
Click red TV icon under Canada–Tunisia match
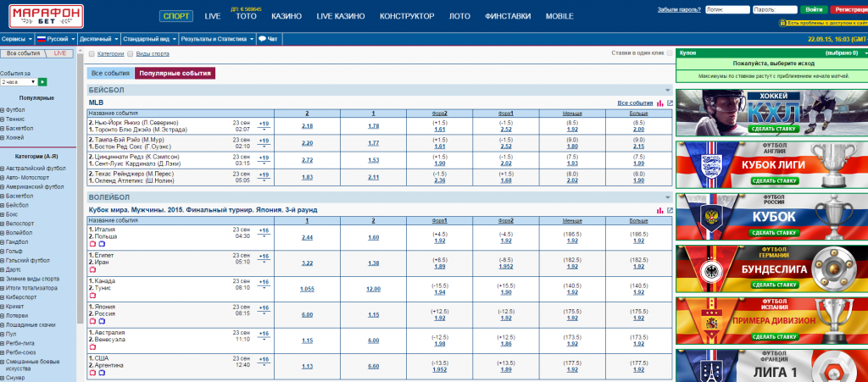coord(92,296)
